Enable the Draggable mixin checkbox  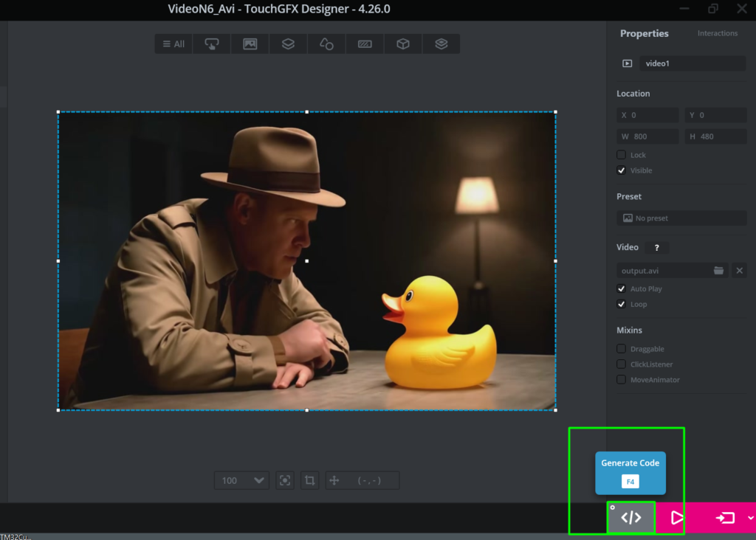click(x=622, y=349)
